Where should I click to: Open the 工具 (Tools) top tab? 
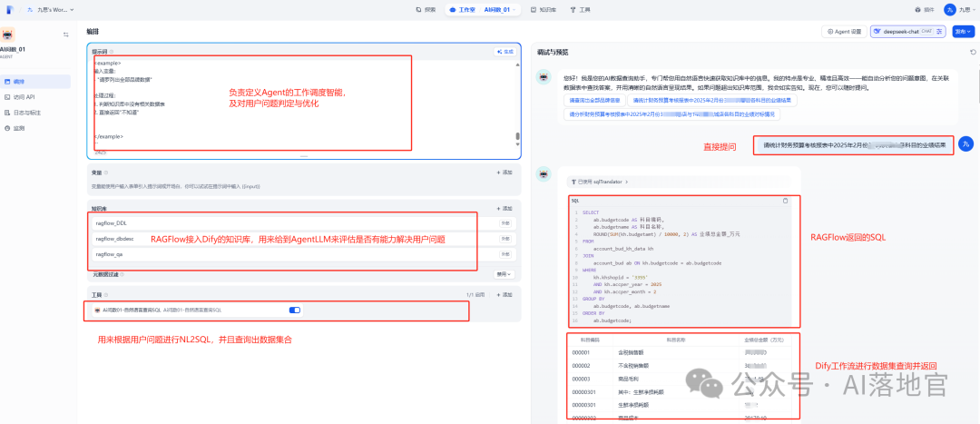point(580,9)
